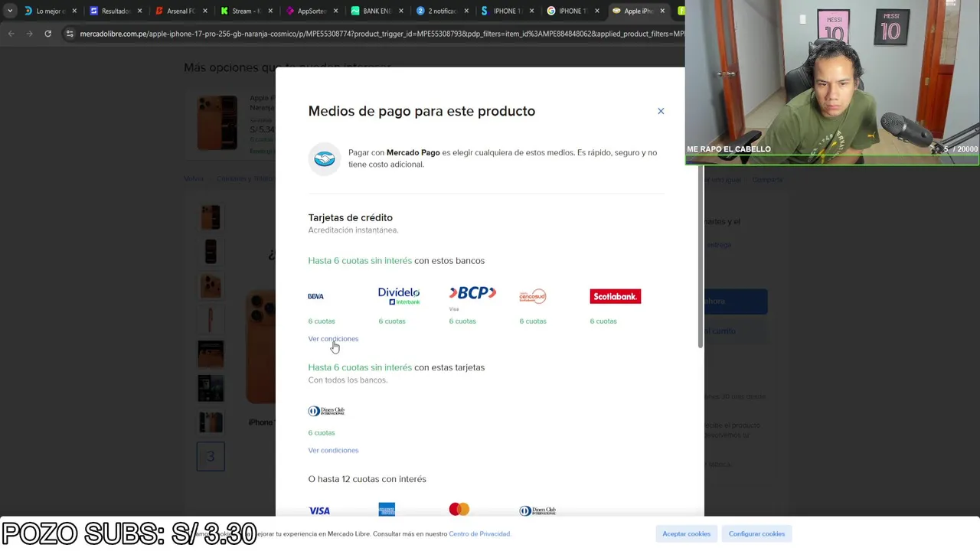Go forward with the browser forward arrow
This screenshot has height=551, width=980.
tap(29, 34)
